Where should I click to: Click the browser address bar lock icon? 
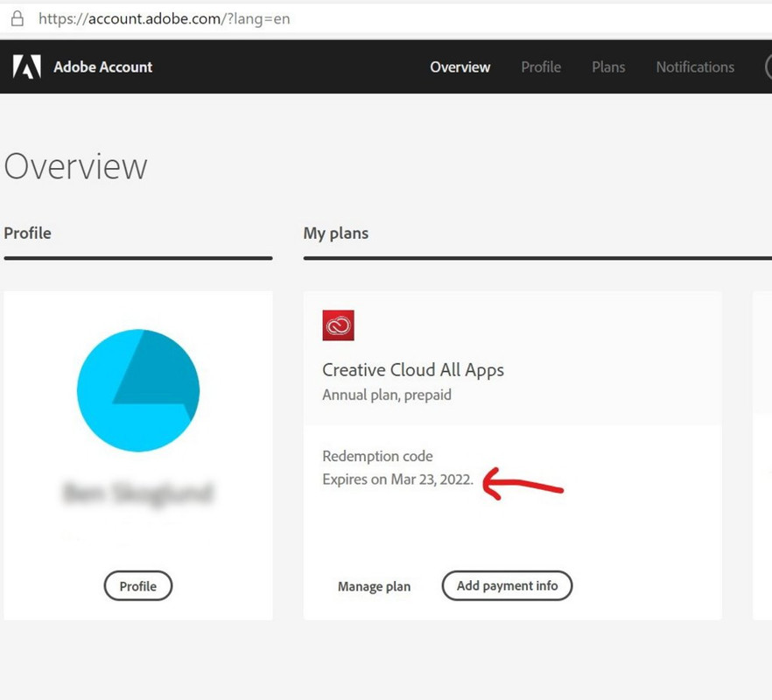pos(18,18)
